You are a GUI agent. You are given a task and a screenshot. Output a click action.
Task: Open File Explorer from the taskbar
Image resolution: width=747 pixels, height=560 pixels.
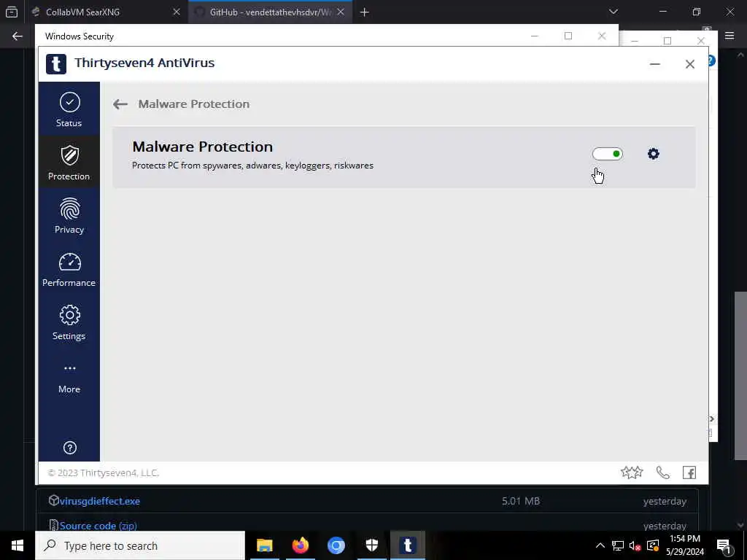click(x=264, y=545)
